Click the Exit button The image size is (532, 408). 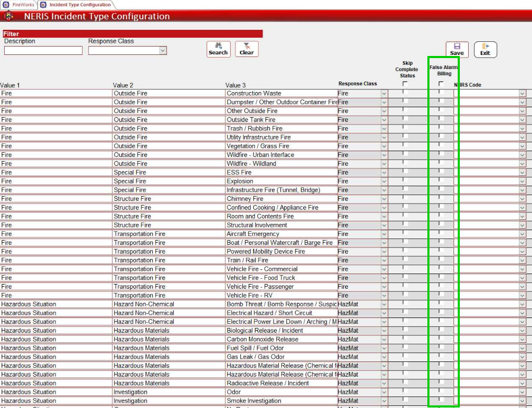485,49
